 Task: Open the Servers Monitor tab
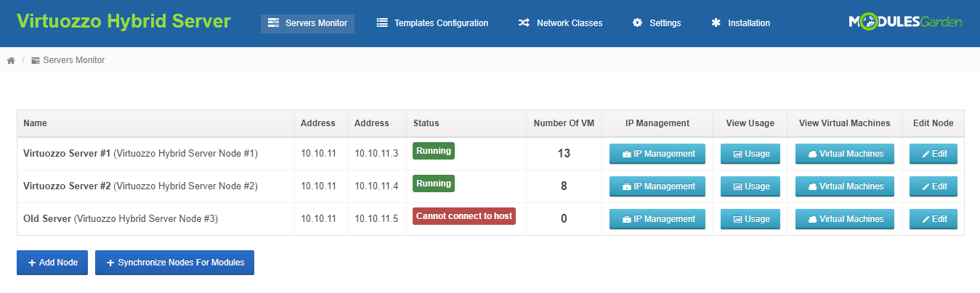[x=307, y=23]
